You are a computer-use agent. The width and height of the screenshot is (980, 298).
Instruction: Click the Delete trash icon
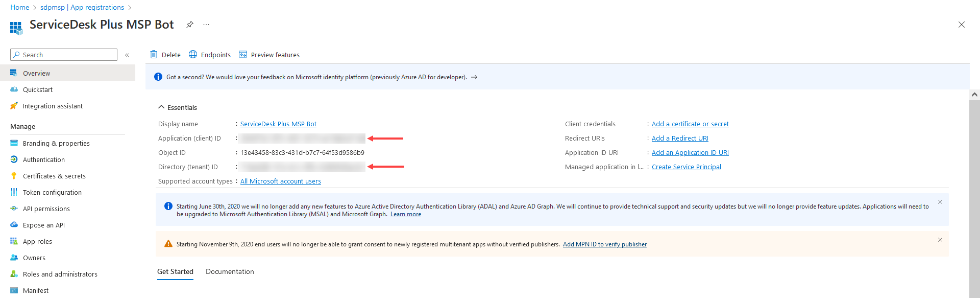click(x=154, y=54)
